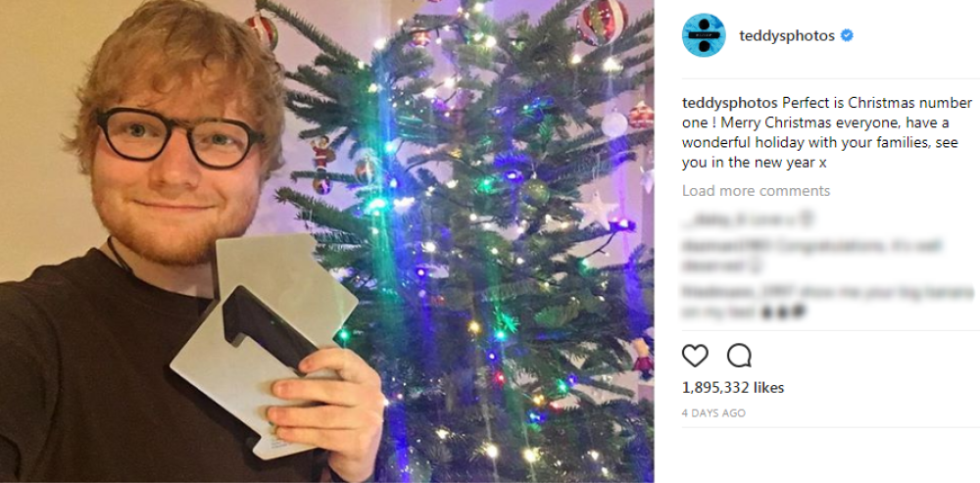The height and width of the screenshot is (483, 980).
Task: Click the red bauble ornament at tree top
Action: 603,21
